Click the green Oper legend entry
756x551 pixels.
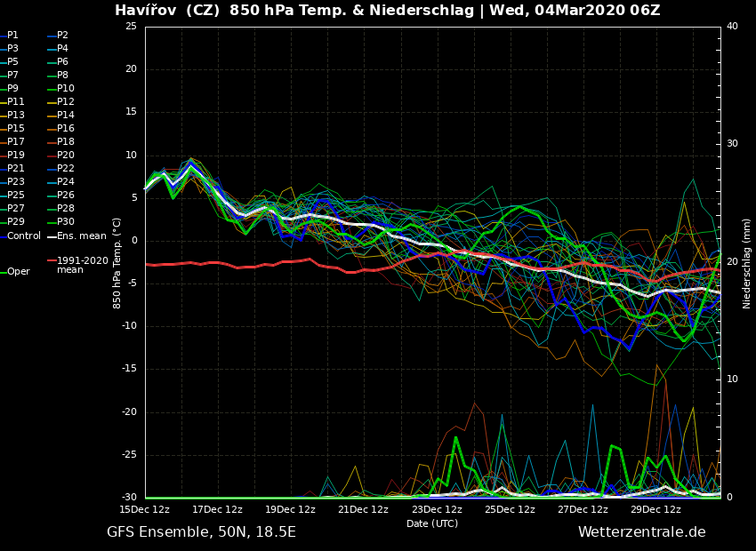tap(18, 272)
